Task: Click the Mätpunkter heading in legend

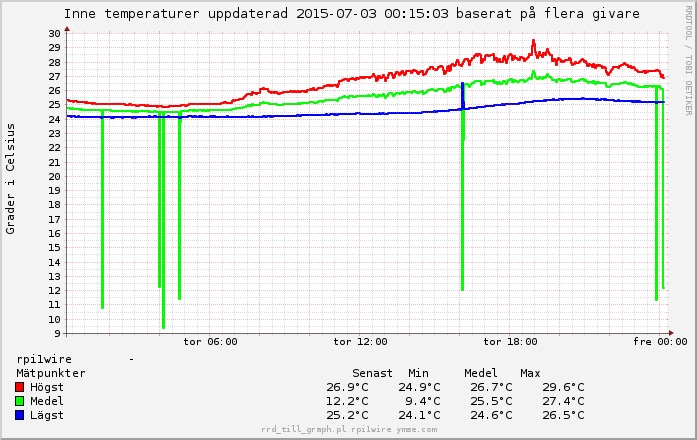Action: [51, 373]
